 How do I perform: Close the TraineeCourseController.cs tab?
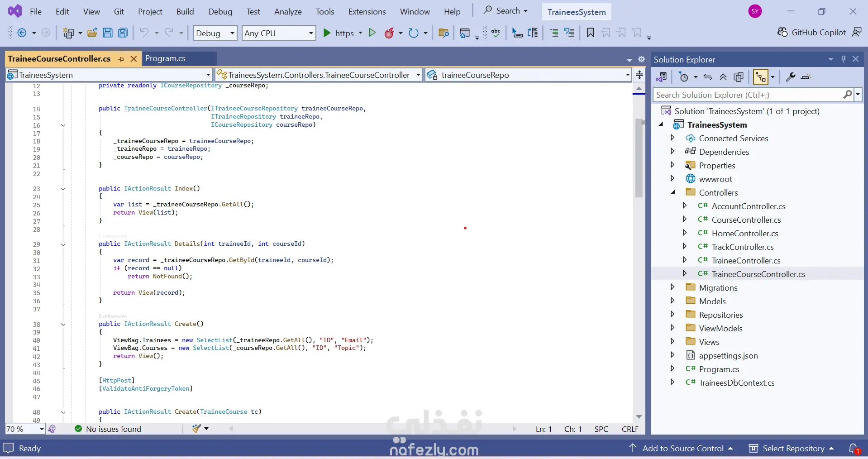[x=134, y=59]
